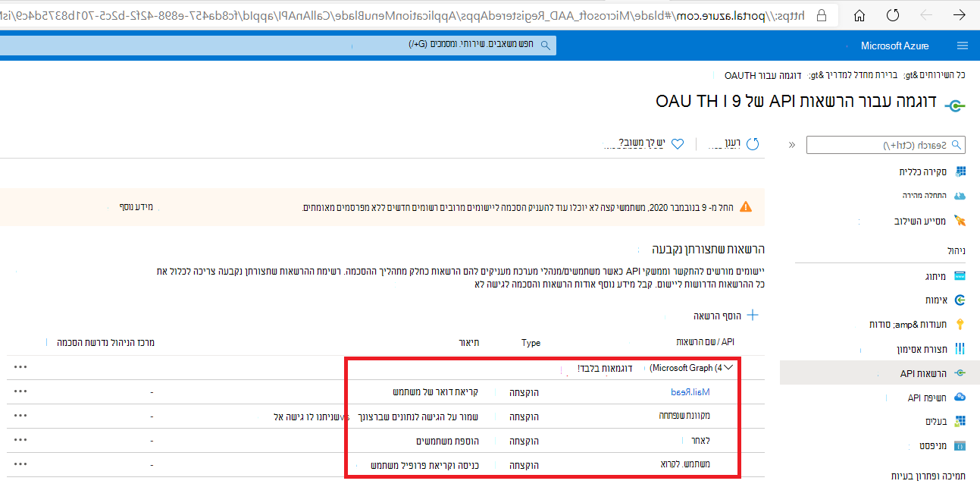The width and height of the screenshot is (980, 484).
Task: Click the Token configuration bars icon
Action: (x=960, y=349)
